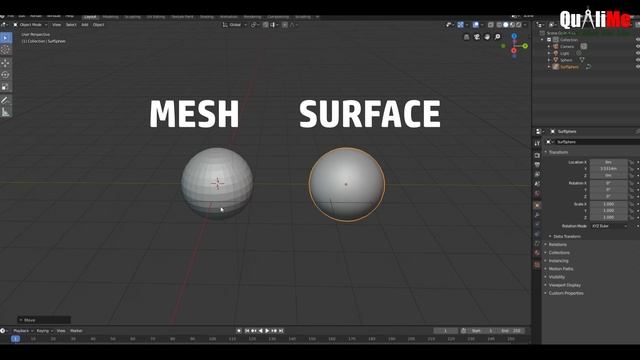Toggle visibility of Camera in outliner
This screenshot has width=640, height=360.
pos(638,47)
